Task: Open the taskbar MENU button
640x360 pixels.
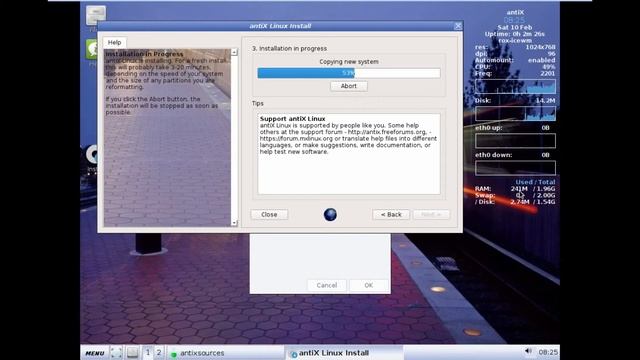Action: click(95, 353)
